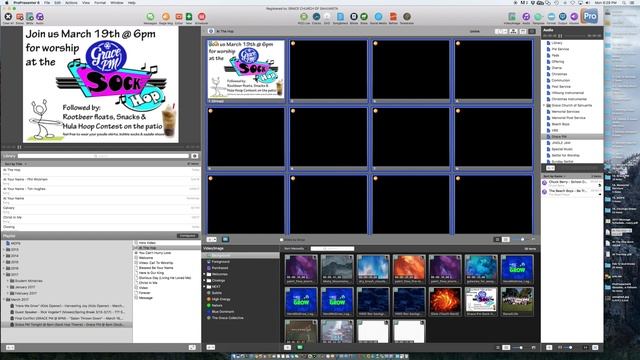Switch media bin to list view

[498, 347]
